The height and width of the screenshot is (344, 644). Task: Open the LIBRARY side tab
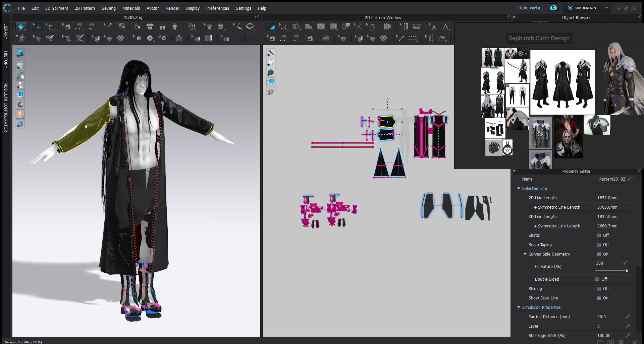(6, 31)
